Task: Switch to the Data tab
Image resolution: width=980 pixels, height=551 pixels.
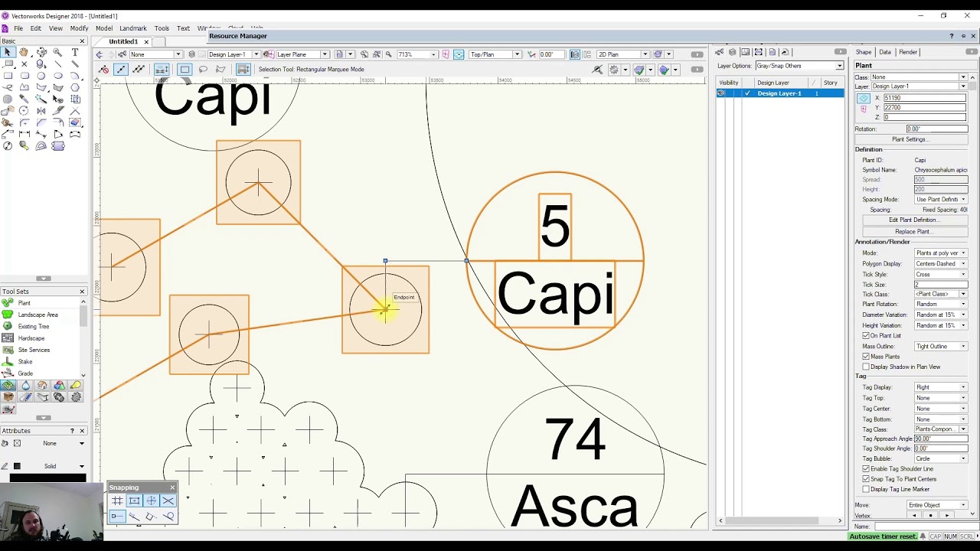Action: [885, 52]
